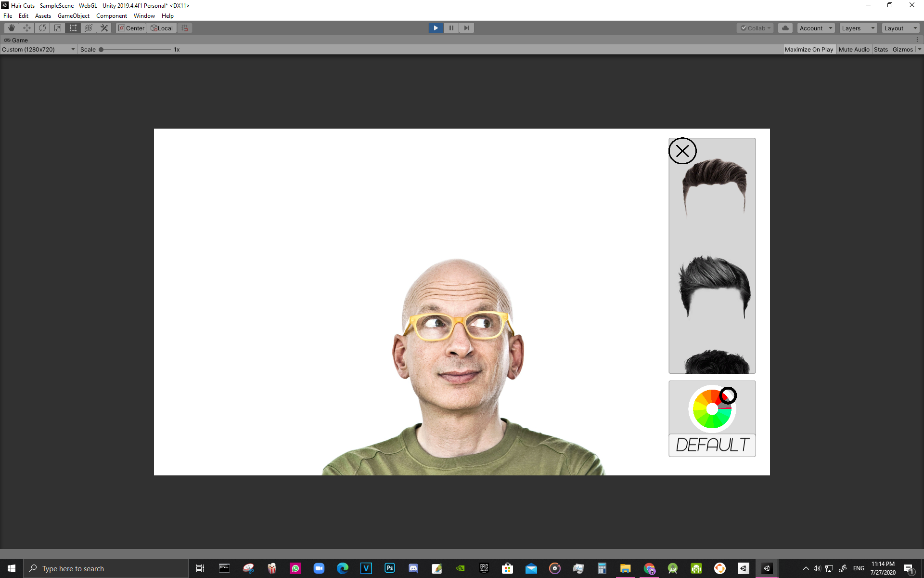Open Discord from the taskbar
The image size is (924, 578).
[413, 568]
